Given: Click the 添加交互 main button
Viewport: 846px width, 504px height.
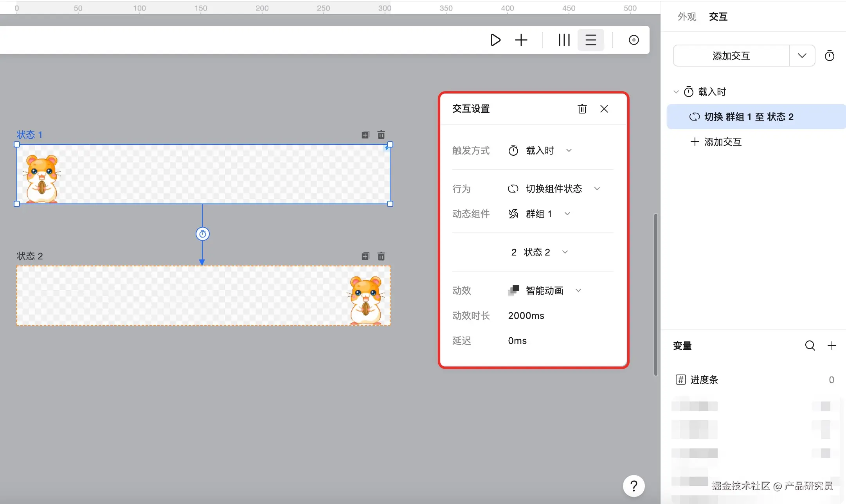Looking at the screenshot, I should coord(731,56).
